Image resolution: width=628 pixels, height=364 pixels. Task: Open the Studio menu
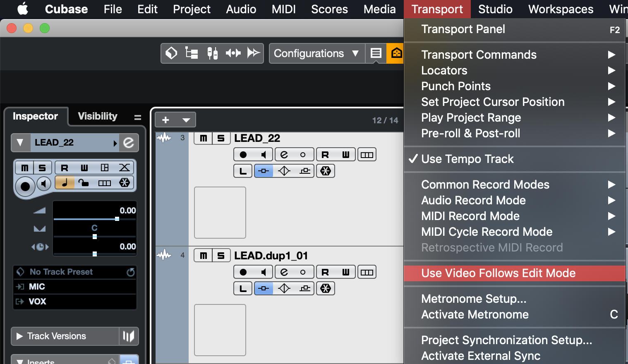495,9
